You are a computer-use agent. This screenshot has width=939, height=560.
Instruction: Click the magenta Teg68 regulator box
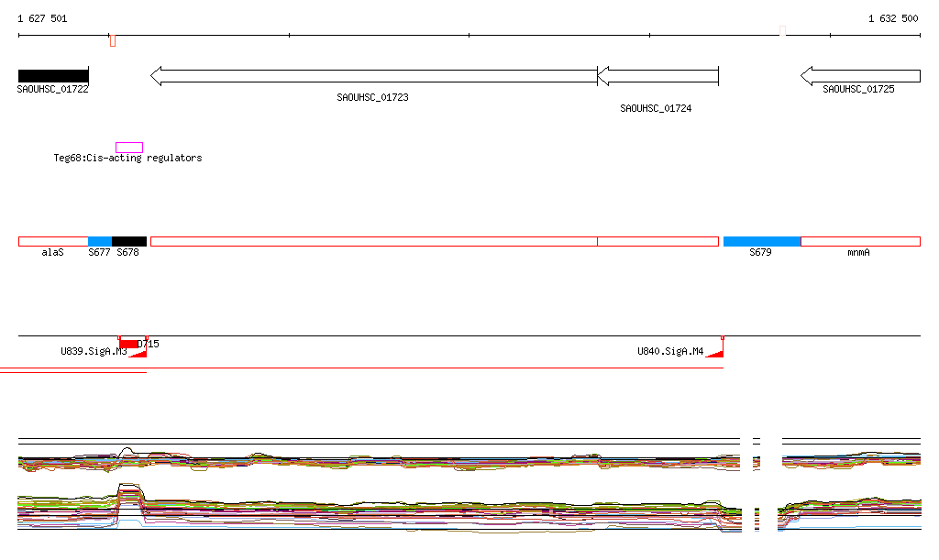click(129, 148)
